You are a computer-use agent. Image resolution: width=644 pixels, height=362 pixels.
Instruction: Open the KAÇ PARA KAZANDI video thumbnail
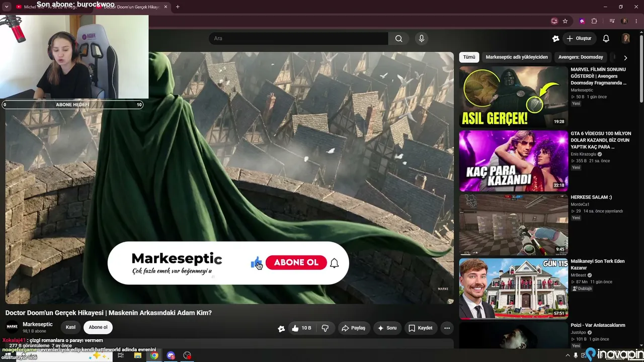(513, 161)
